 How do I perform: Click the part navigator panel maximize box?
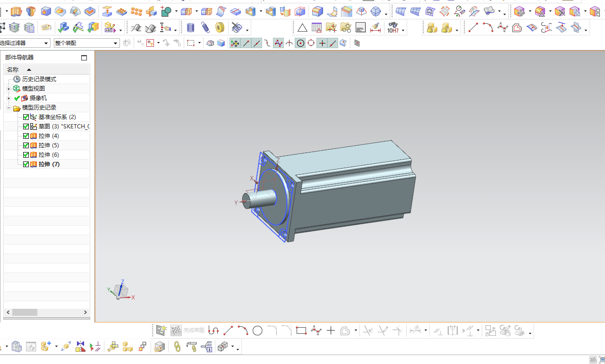click(84, 58)
